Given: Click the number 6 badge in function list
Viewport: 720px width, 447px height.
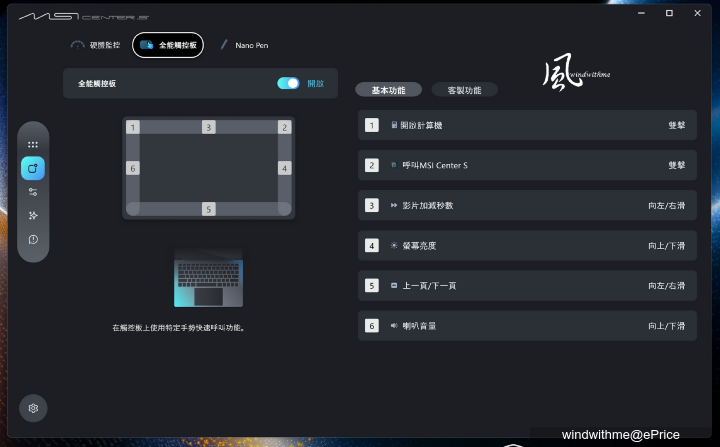Looking at the screenshot, I should click(372, 326).
